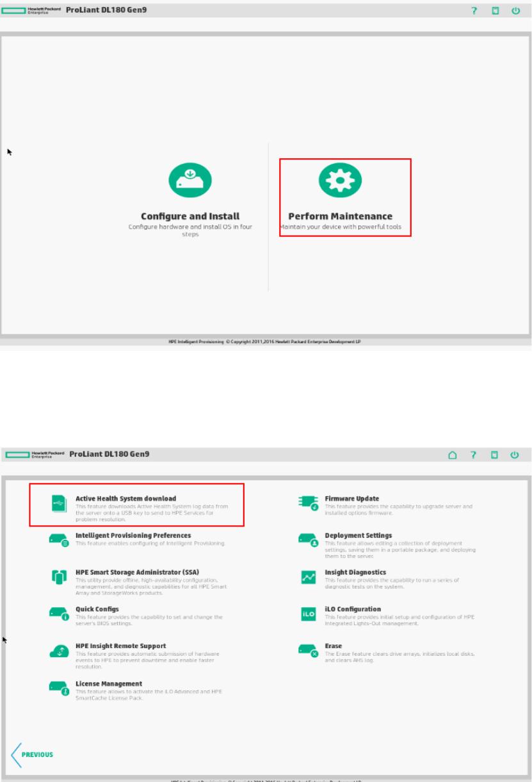Open help icon in the maintenance screen header
The width and height of the screenshot is (532, 782).
[475, 455]
